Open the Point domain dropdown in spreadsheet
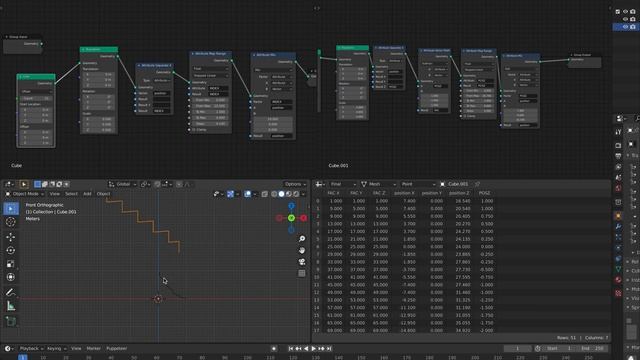Image resolution: width=640 pixels, height=360 pixels. (418, 184)
